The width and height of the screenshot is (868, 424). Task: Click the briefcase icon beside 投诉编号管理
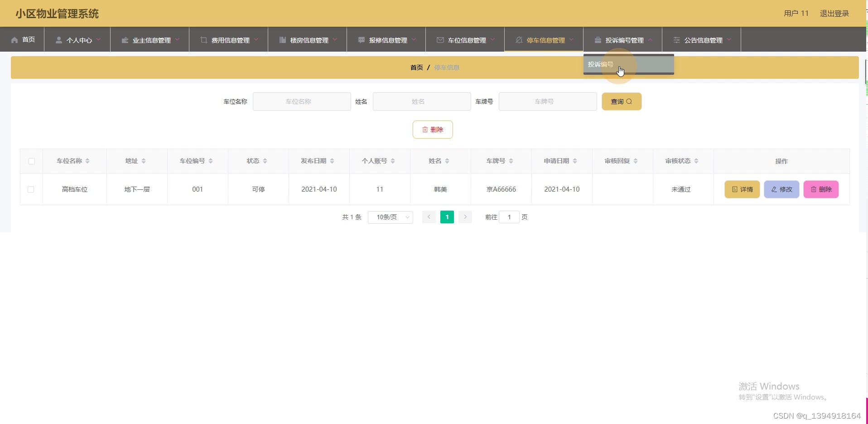coord(598,40)
